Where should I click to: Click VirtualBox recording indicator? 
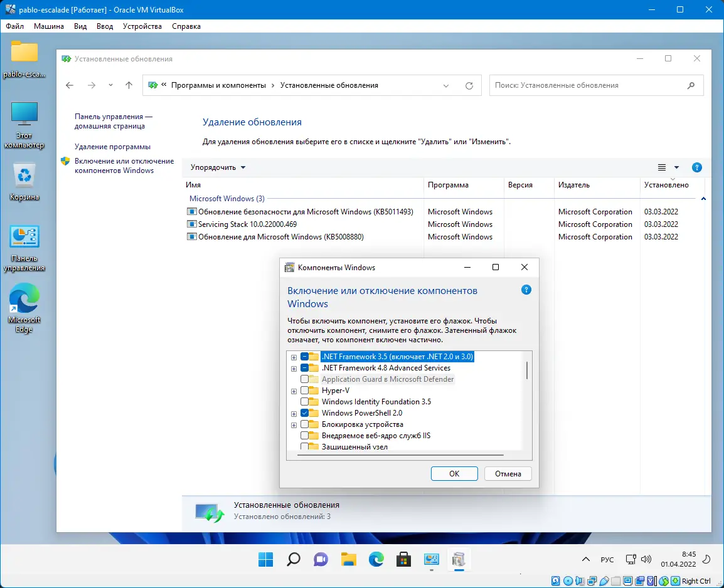639,581
